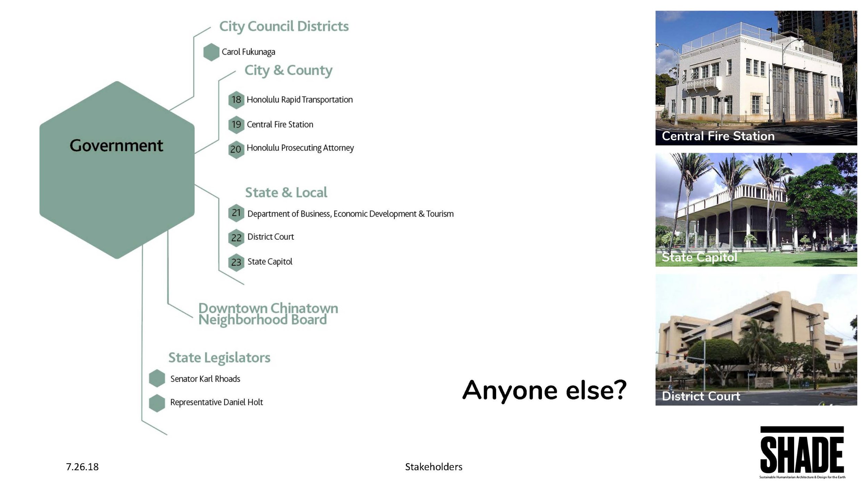Screen dimensions: 868x489
Task: Click the Representative Daniel Holt text
Action: [216, 402]
